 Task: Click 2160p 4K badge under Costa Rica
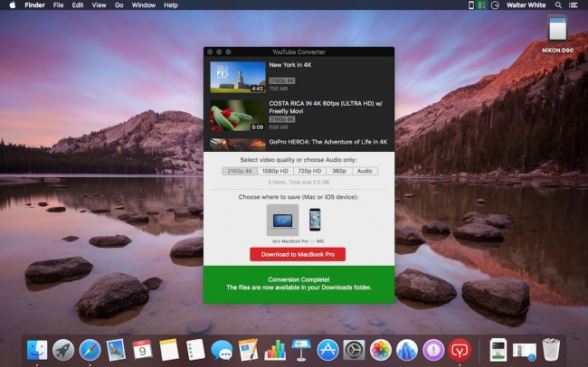click(282, 119)
